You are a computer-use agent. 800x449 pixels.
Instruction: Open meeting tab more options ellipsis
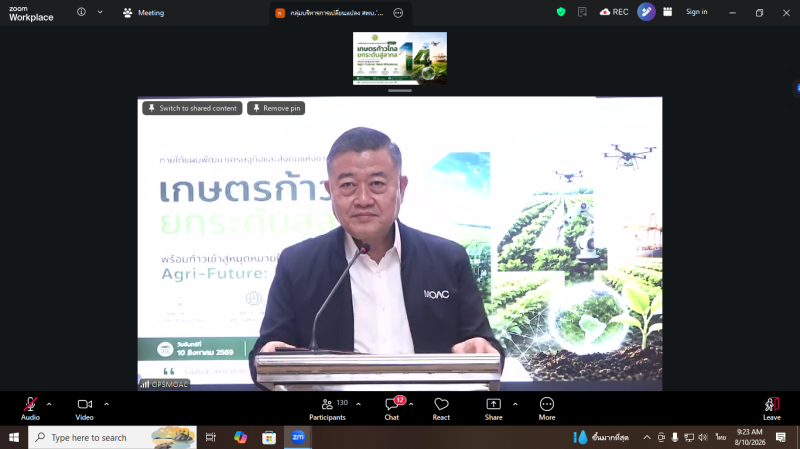398,13
